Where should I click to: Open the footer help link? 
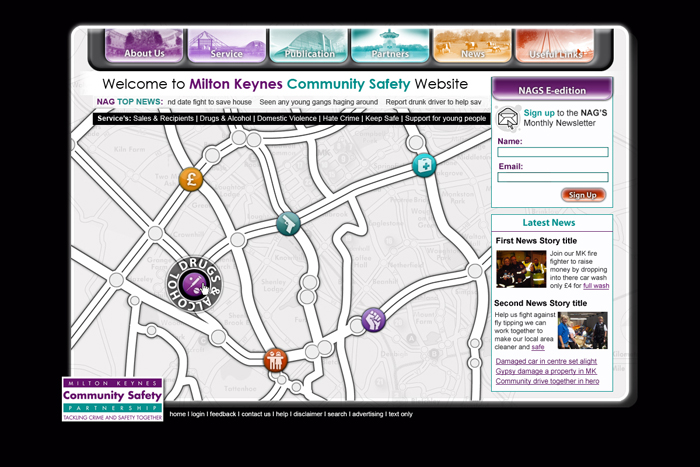pos(282,414)
